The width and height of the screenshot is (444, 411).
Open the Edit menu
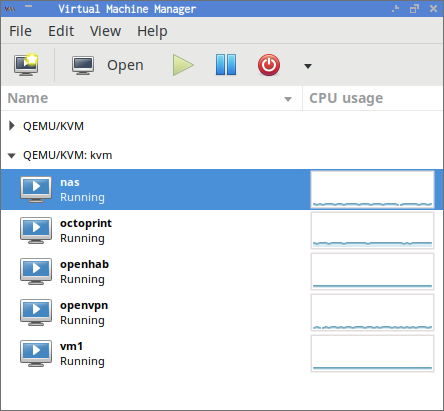(61, 31)
